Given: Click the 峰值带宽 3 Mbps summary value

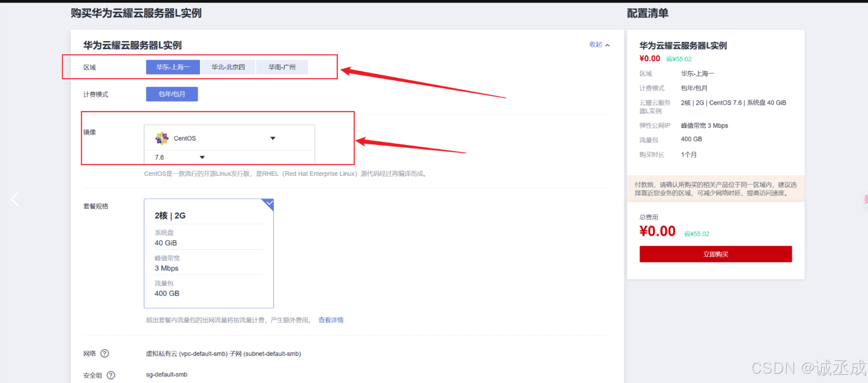Looking at the screenshot, I should click(704, 125).
